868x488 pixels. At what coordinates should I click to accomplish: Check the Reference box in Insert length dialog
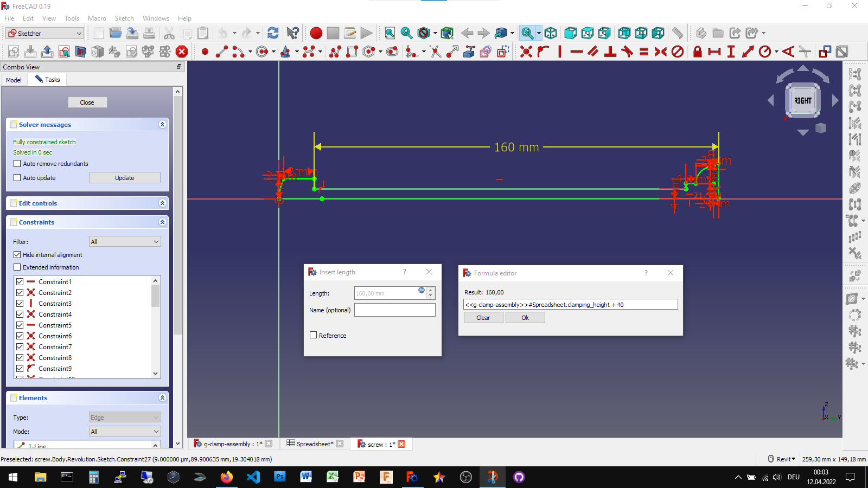314,335
